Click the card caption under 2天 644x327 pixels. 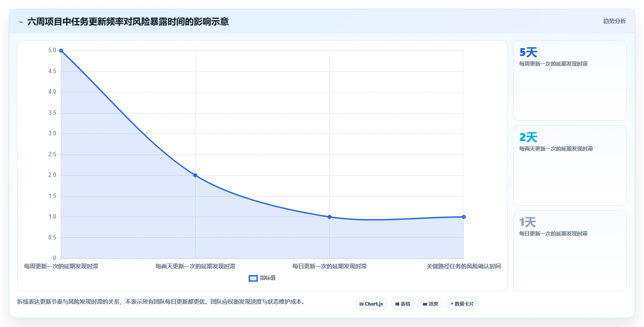tap(556, 149)
